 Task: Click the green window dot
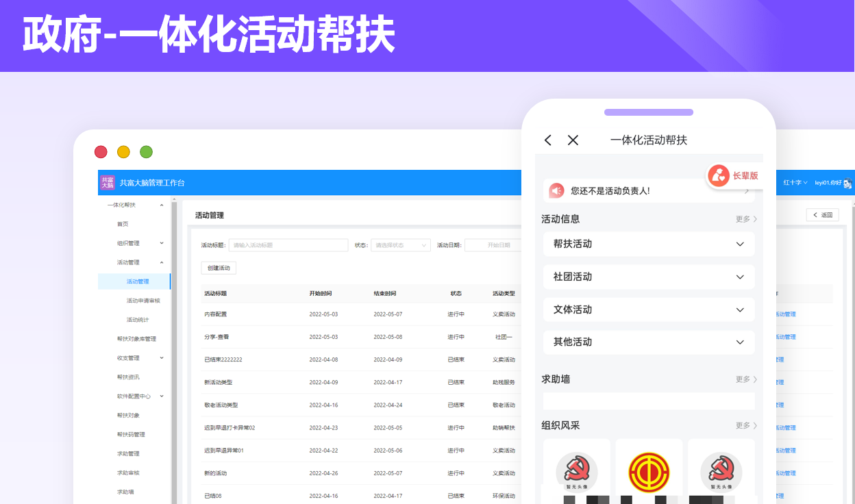pyautogui.click(x=146, y=152)
